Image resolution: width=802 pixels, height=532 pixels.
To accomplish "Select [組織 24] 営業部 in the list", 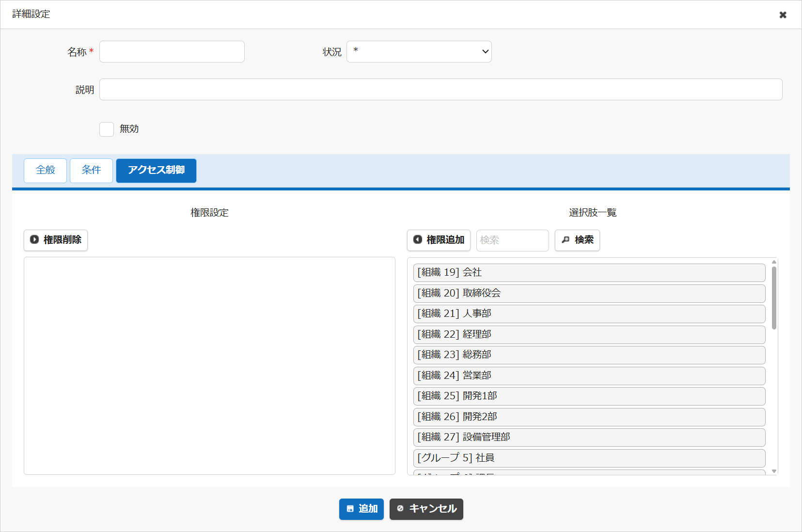I will 589,376.
